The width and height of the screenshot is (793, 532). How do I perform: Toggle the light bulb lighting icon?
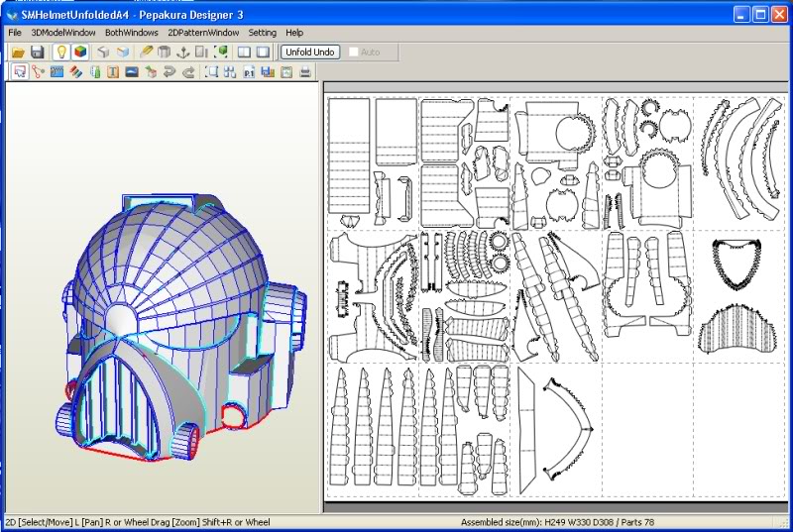pyautogui.click(x=60, y=52)
